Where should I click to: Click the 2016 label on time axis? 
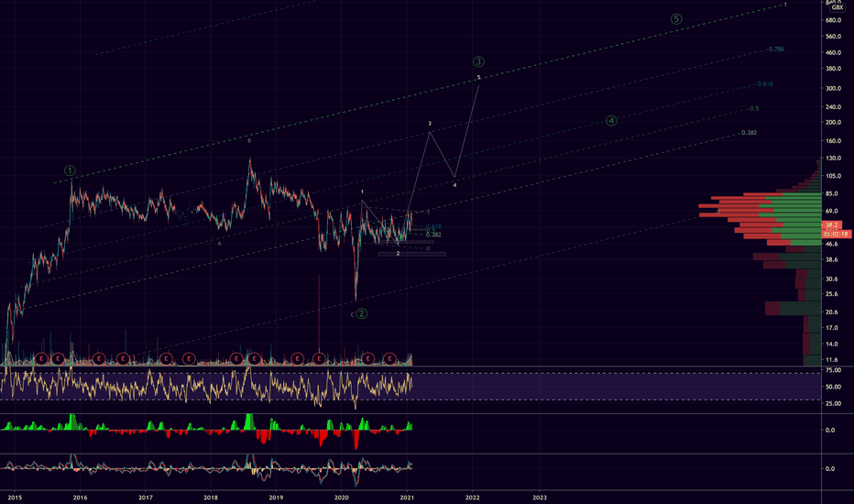point(80,498)
